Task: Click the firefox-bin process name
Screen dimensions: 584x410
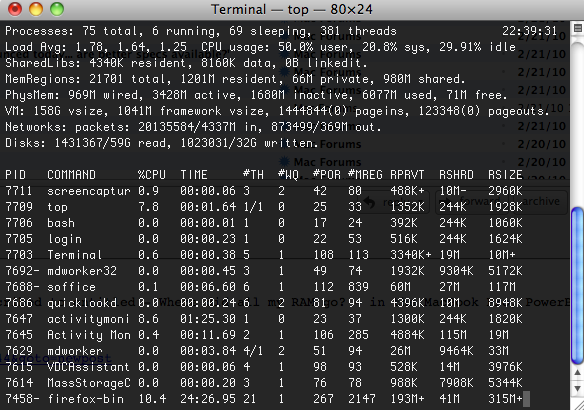Action: 86,399
